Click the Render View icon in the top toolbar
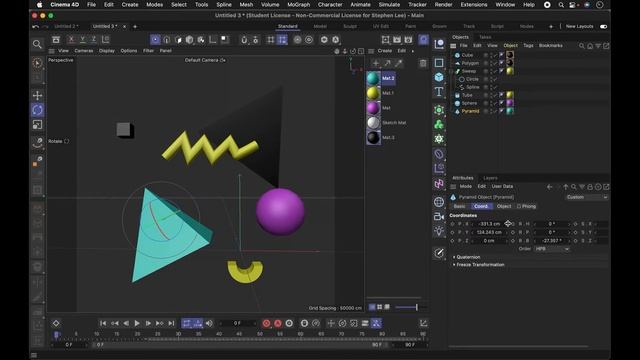640x360 pixels. (x=385, y=40)
